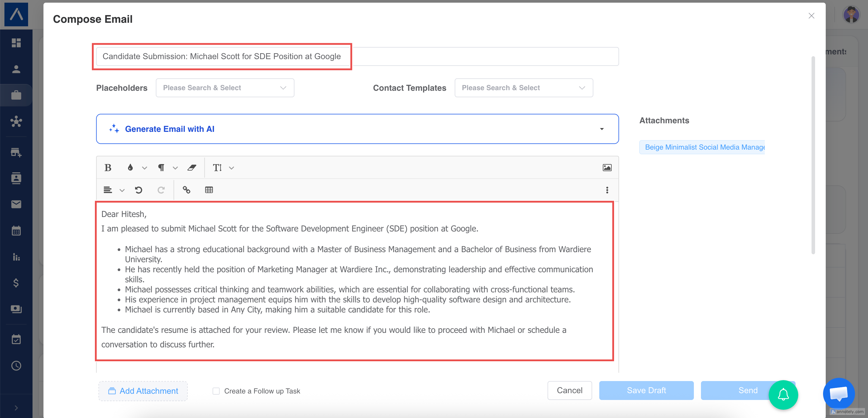Click Add Attachment button

click(143, 391)
